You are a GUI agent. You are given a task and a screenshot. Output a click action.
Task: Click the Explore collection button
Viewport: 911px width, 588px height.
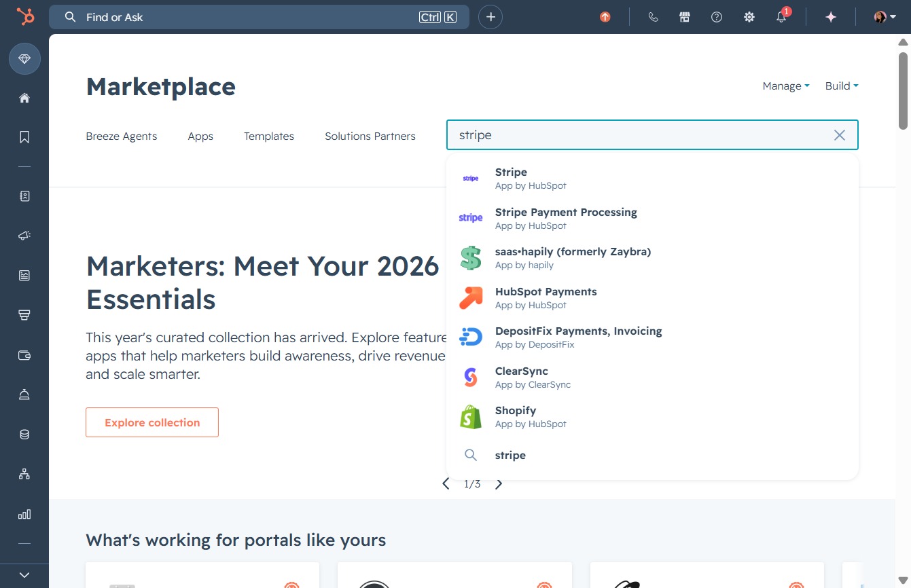[x=152, y=422]
